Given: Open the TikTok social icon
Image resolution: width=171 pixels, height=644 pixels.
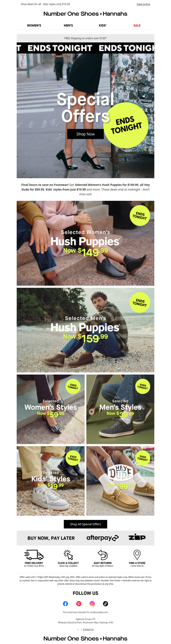Looking at the screenshot, I should pyautogui.click(x=105, y=603).
